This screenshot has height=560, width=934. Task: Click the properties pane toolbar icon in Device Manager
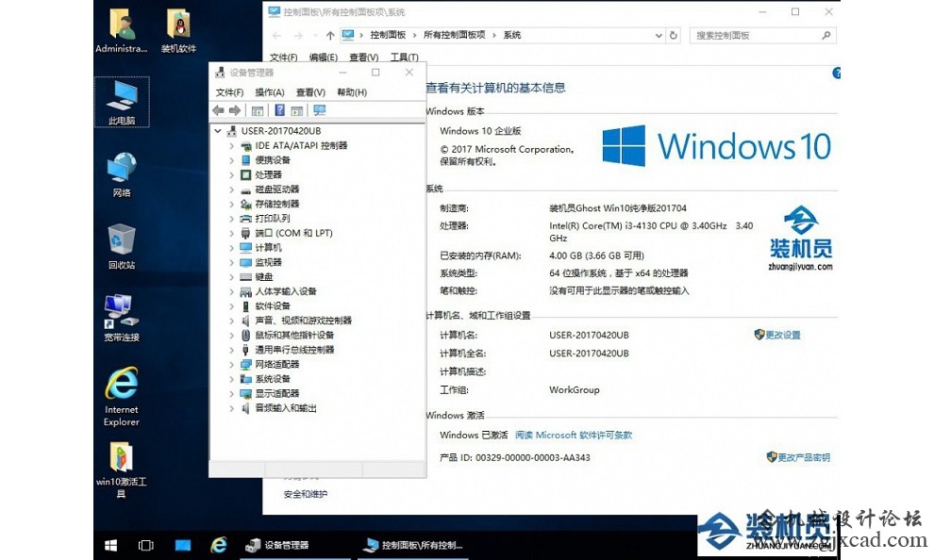click(297, 110)
